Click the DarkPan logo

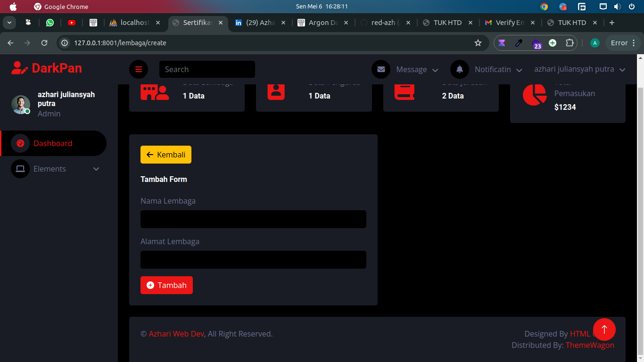tap(47, 68)
